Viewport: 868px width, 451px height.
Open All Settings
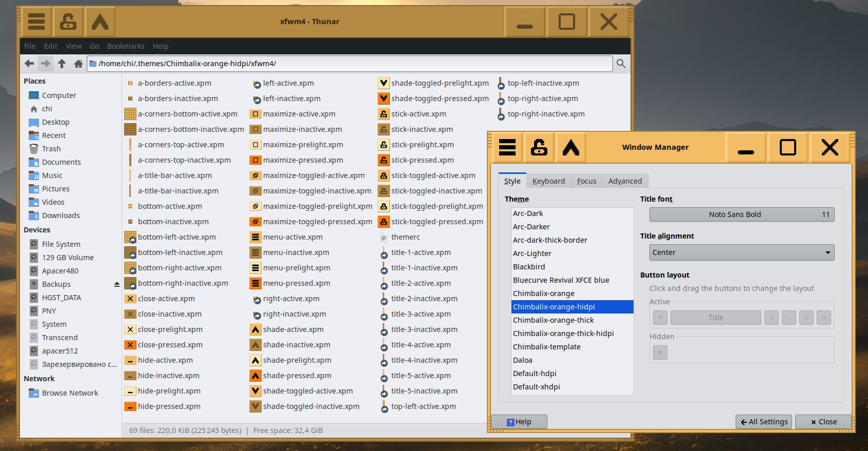[764, 422]
